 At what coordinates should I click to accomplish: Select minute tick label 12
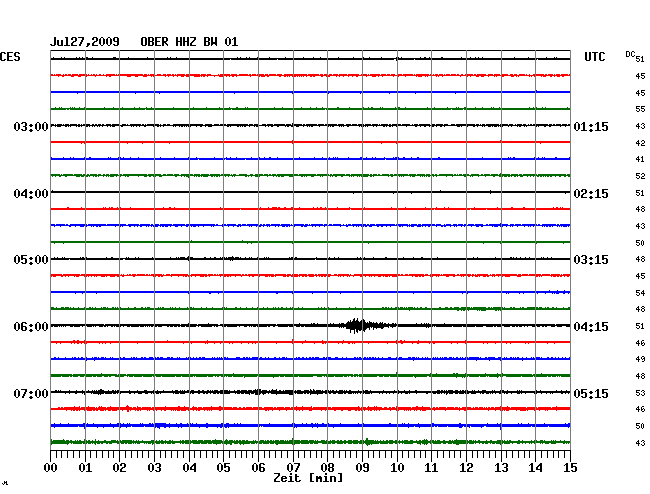click(x=466, y=468)
